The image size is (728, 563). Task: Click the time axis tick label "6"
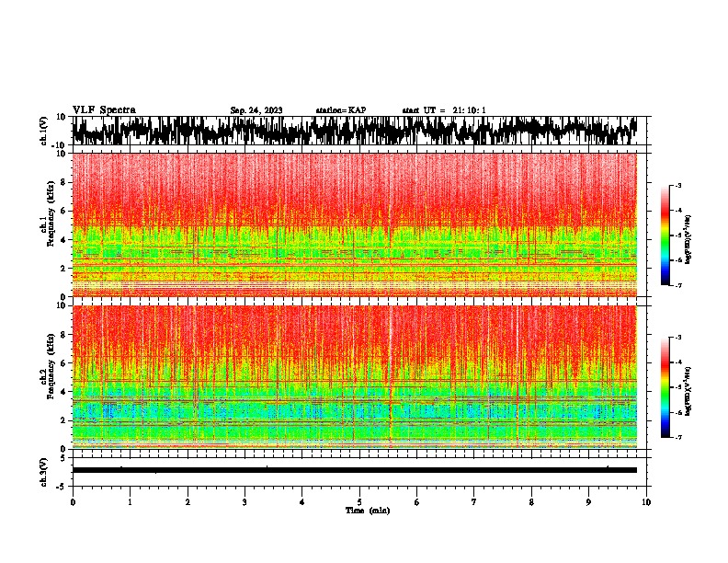coord(417,502)
